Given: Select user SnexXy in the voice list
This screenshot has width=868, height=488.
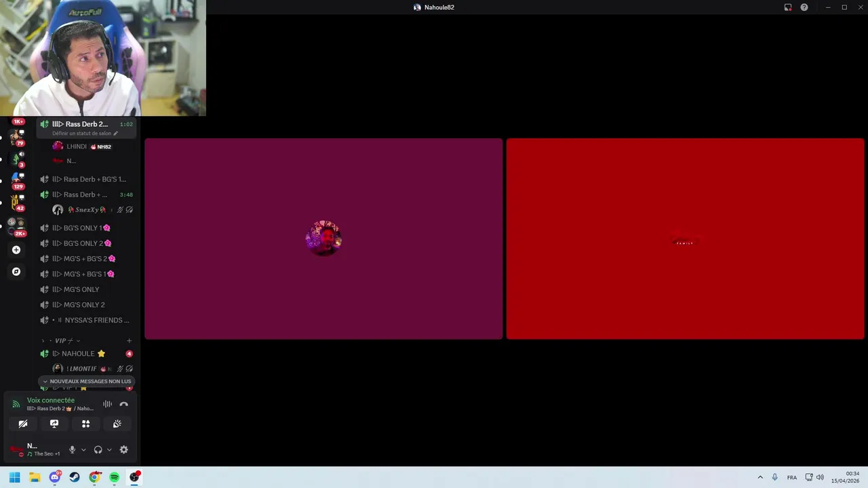Looking at the screenshot, I should pyautogui.click(x=92, y=210).
